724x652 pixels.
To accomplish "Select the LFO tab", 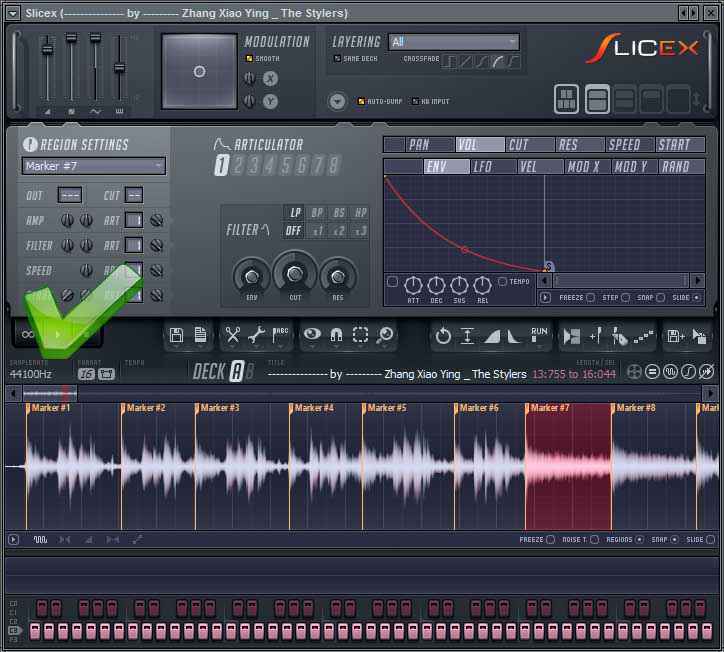I will [483, 167].
